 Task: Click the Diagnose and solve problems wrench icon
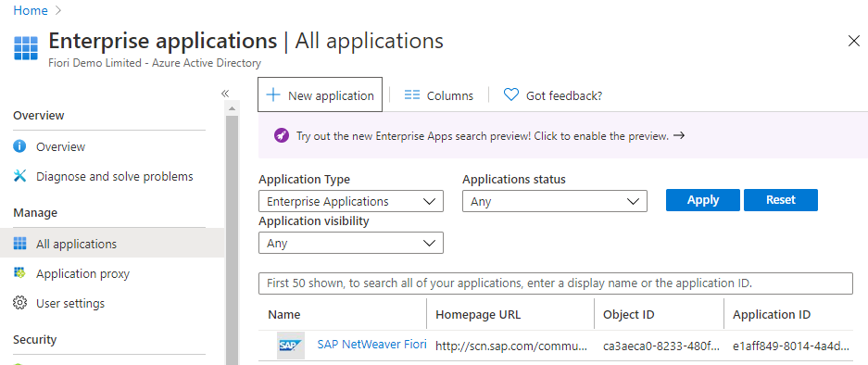pyautogui.click(x=20, y=176)
